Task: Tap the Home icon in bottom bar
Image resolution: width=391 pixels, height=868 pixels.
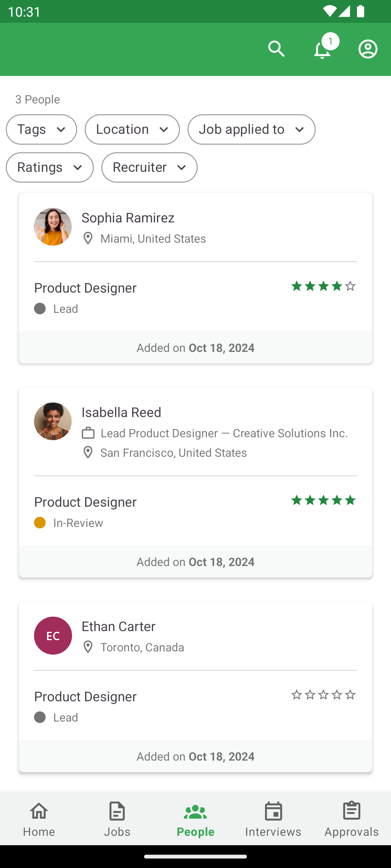Action: coord(39,812)
